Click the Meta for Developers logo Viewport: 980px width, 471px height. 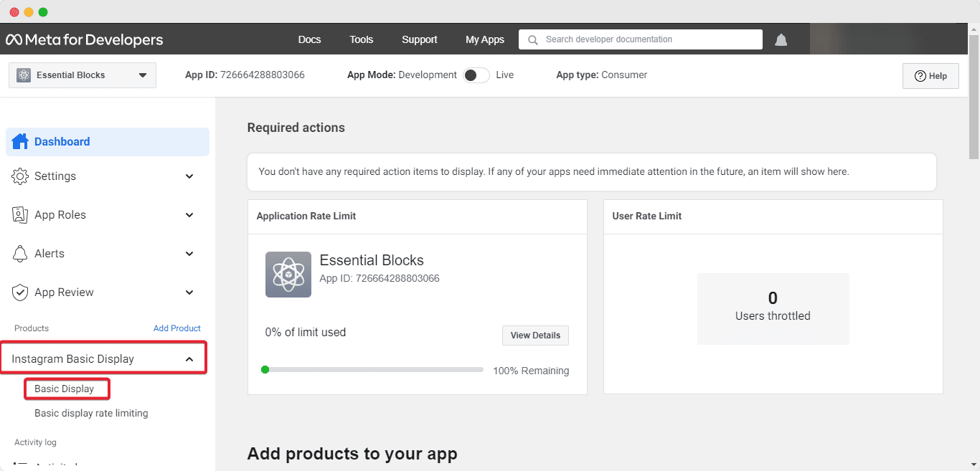point(85,39)
